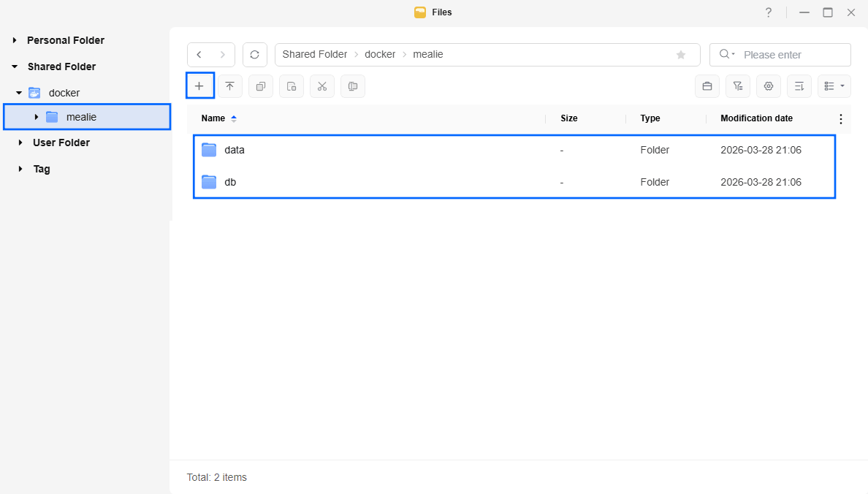This screenshot has width=868, height=494.
Task: Expand the Personal Folder section
Action: point(15,40)
